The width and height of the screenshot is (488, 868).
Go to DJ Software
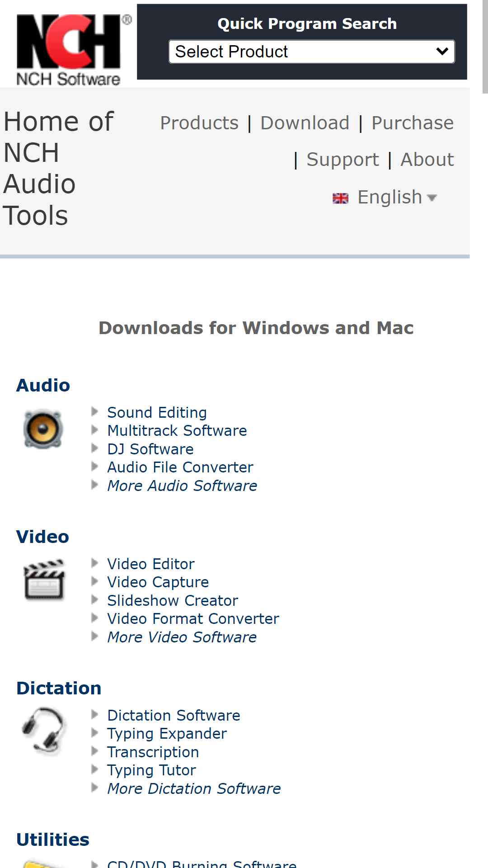[150, 449]
